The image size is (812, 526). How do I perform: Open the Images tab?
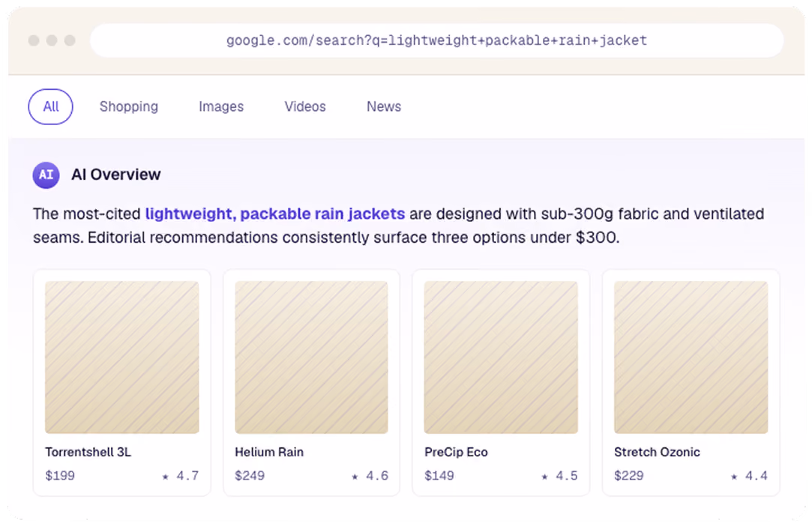tap(221, 106)
